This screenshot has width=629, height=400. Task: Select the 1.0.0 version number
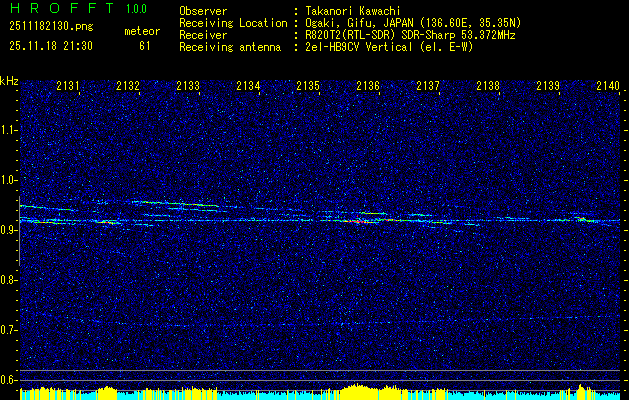(136, 8)
